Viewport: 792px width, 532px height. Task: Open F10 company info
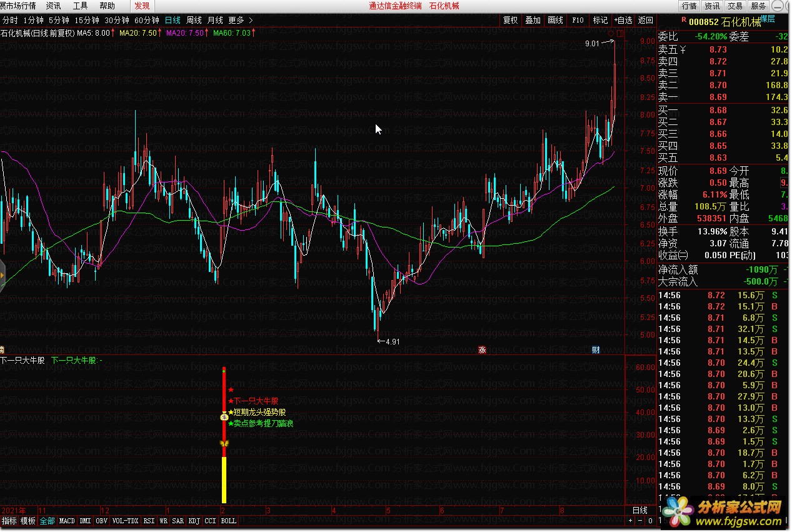(578, 20)
